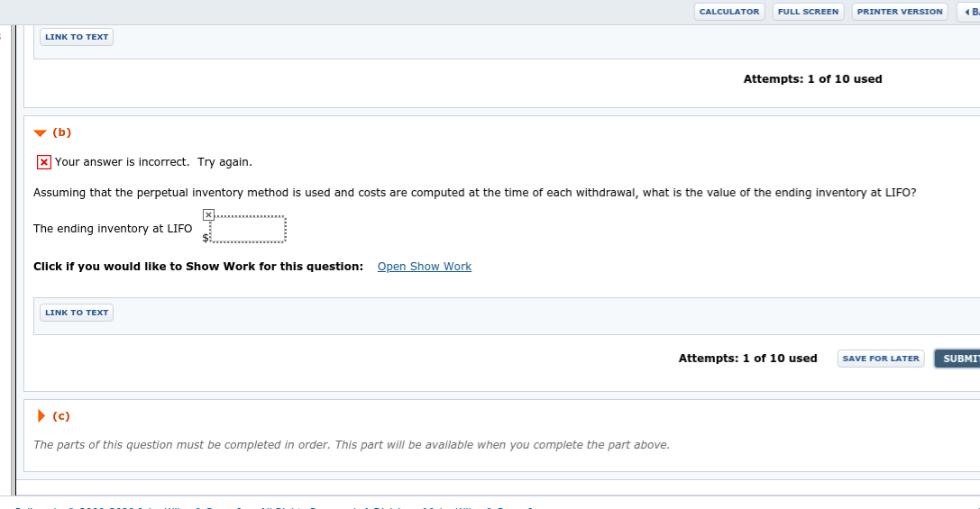The image size is (980, 509).
Task: Click the red X incorrect-answer icon
Action: pos(43,162)
